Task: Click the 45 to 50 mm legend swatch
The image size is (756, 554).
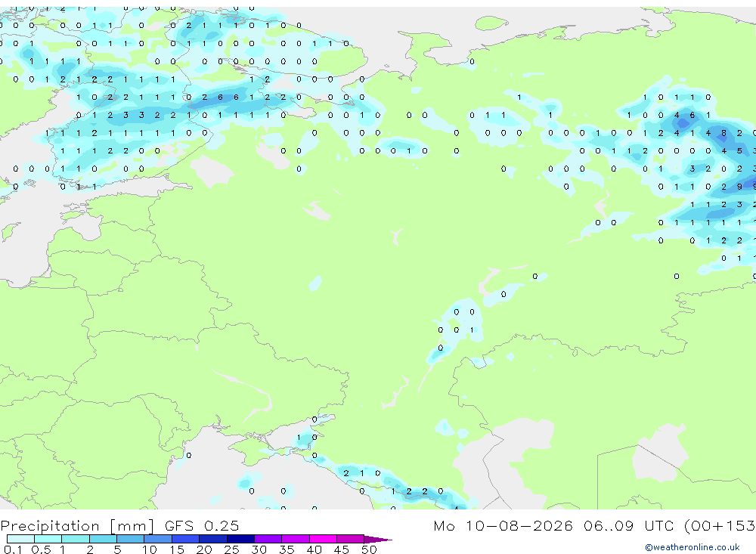Action: [351, 539]
